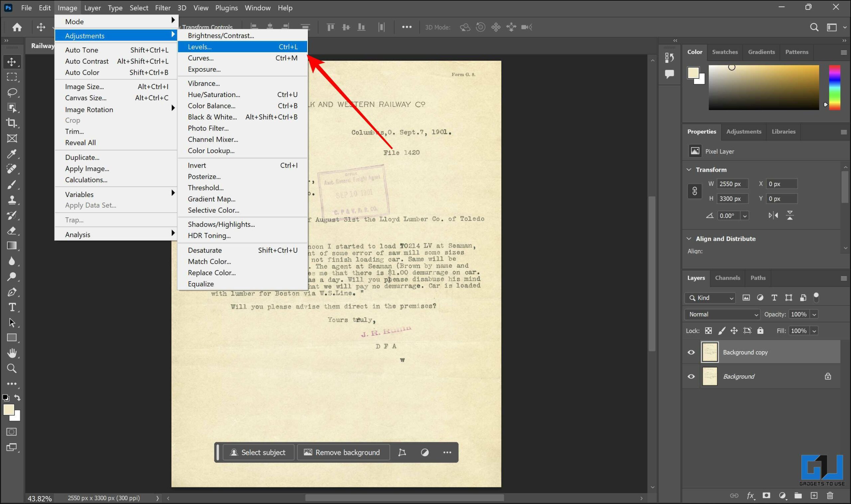Toggle lock image pixels brush icon

click(x=722, y=331)
